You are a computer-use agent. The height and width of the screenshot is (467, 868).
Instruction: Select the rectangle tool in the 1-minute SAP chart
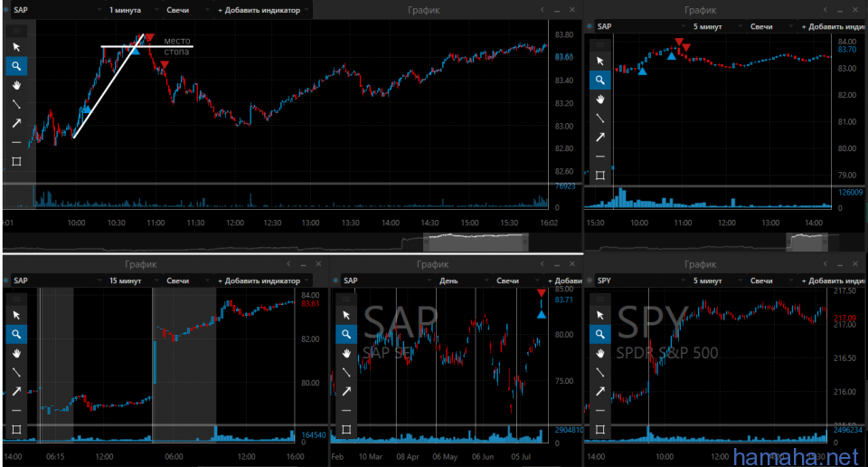[x=16, y=161]
